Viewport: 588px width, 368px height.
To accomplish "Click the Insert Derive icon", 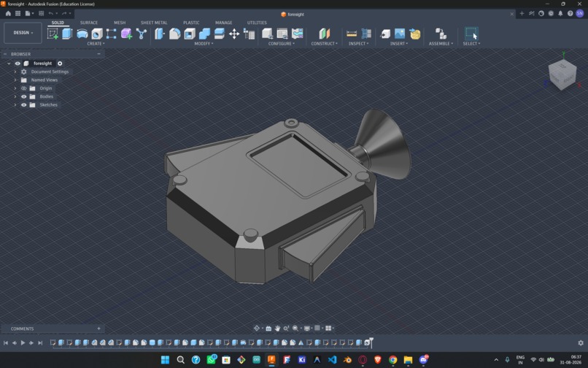I will 385,34.
